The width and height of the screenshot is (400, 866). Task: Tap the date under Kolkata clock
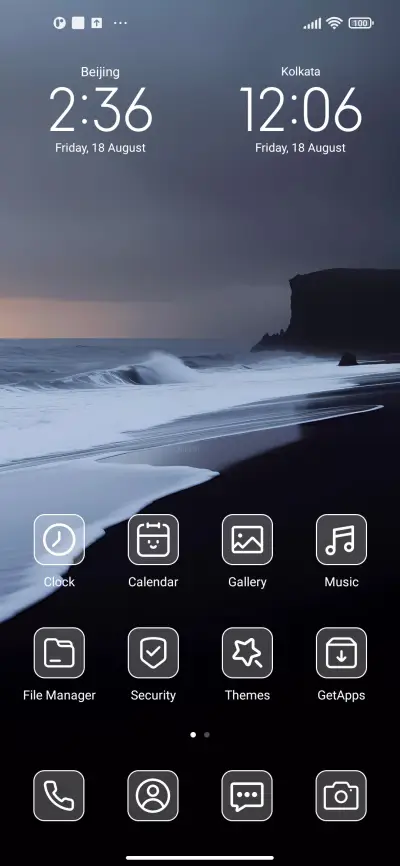301,148
